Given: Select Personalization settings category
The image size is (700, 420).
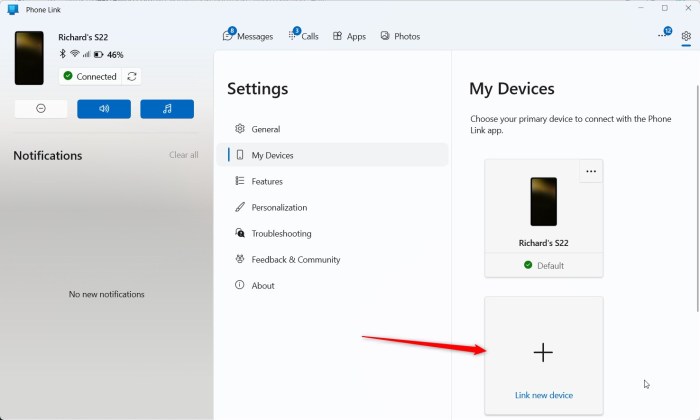Looking at the screenshot, I should coord(333,207).
